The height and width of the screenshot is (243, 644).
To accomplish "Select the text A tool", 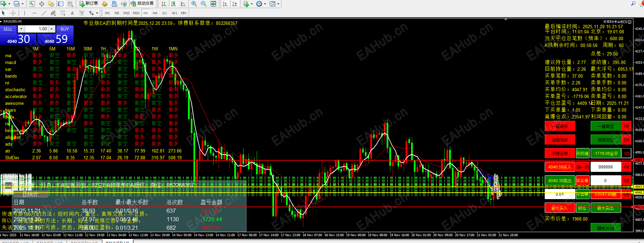I will tap(72, 13).
